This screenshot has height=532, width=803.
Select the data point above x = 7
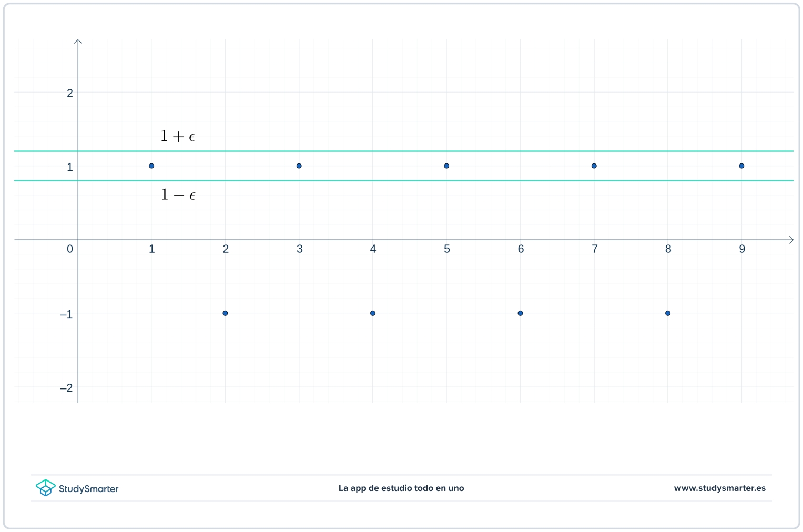click(x=594, y=166)
